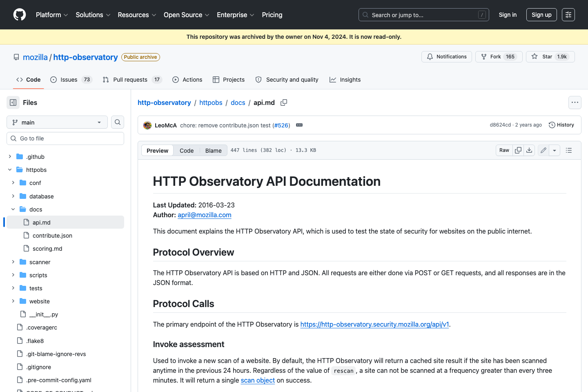Open the main branch selector dropdown
588x392 pixels.
[57, 122]
